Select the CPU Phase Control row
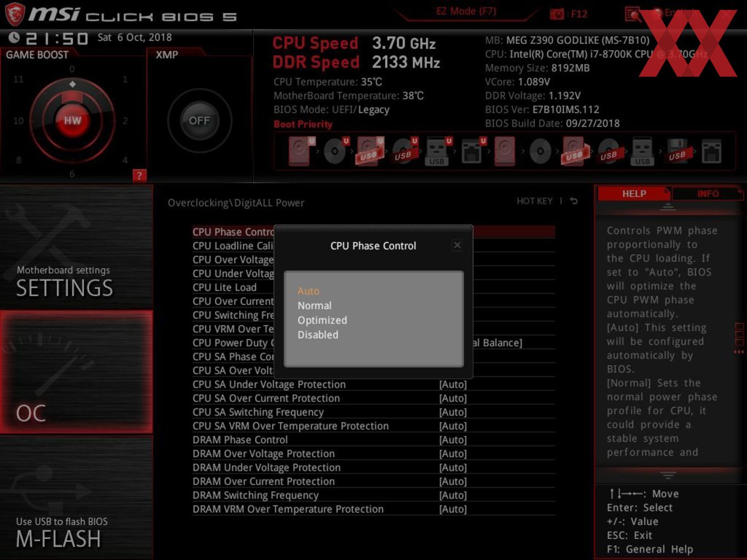Image resolution: width=747 pixels, height=560 pixels. click(374, 232)
